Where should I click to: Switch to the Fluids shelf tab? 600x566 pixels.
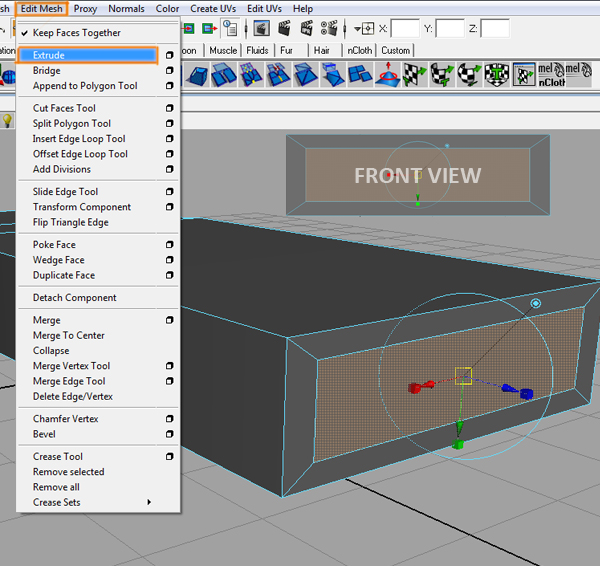(257, 51)
